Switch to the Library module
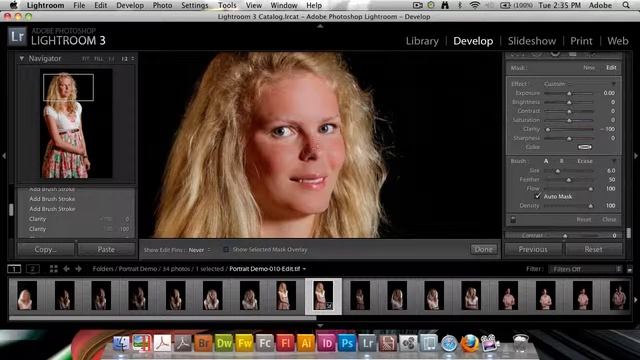Image resolution: width=640 pixels, height=360 pixels. tap(422, 41)
